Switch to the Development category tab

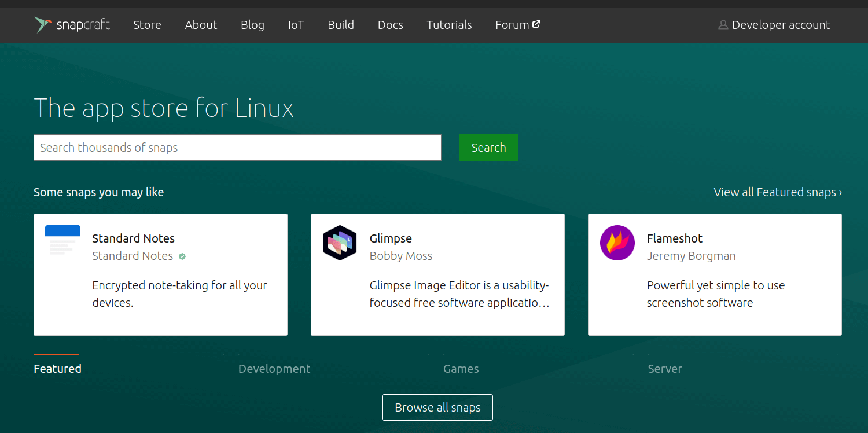coord(274,369)
